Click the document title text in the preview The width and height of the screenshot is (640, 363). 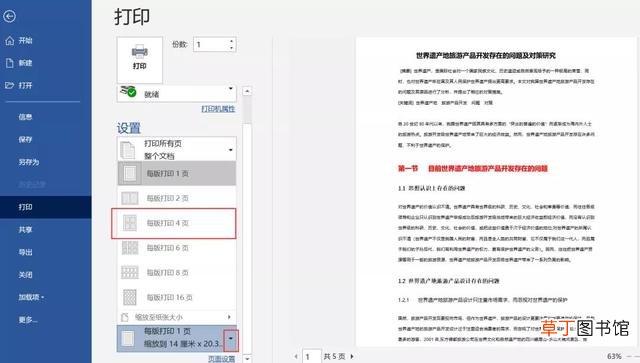[x=486, y=56]
